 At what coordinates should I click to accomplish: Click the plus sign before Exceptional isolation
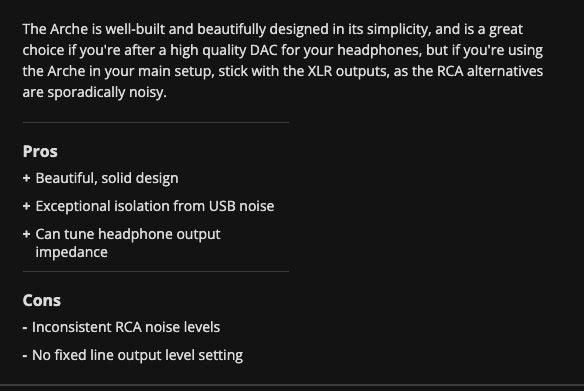26,206
